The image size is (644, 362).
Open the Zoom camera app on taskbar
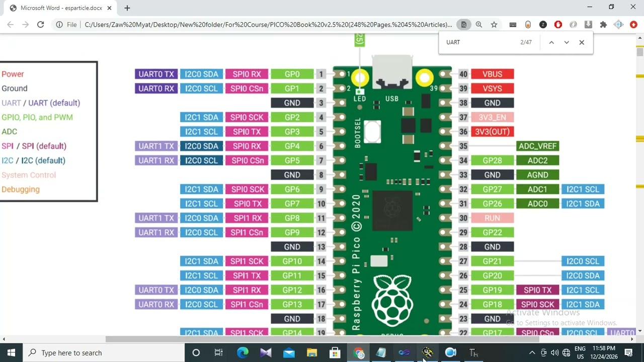(450, 353)
